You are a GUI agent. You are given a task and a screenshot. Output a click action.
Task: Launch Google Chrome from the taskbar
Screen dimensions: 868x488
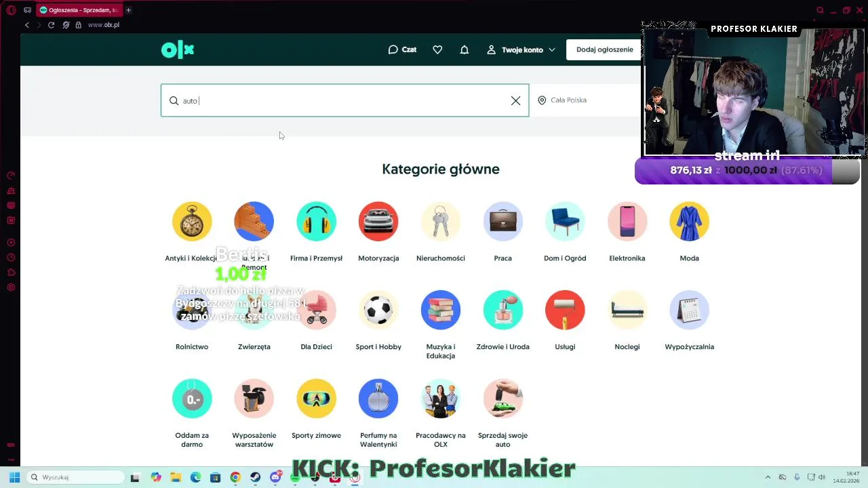tap(235, 477)
